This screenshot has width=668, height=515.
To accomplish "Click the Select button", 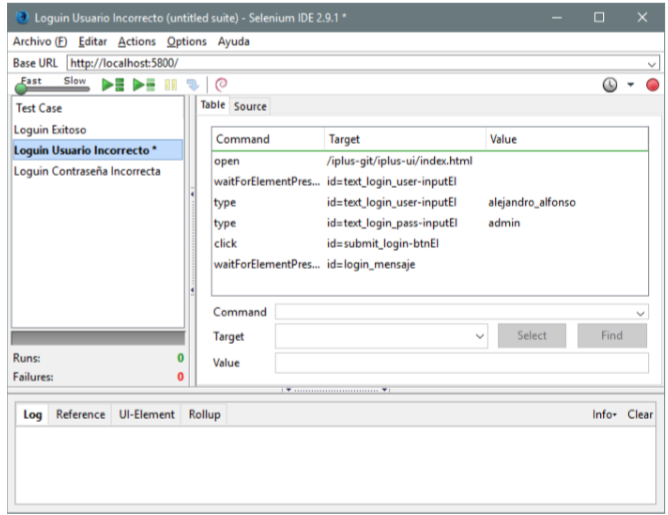I will tap(532, 336).
